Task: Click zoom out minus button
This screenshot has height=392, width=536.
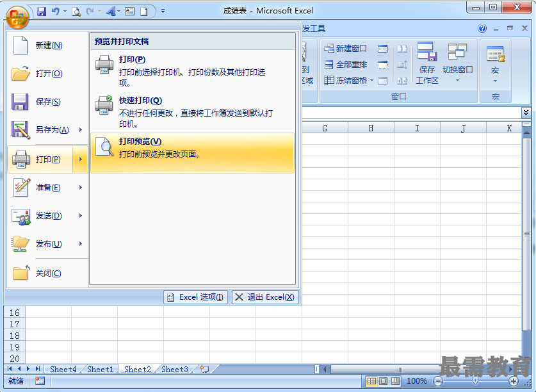Action: [437, 381]
